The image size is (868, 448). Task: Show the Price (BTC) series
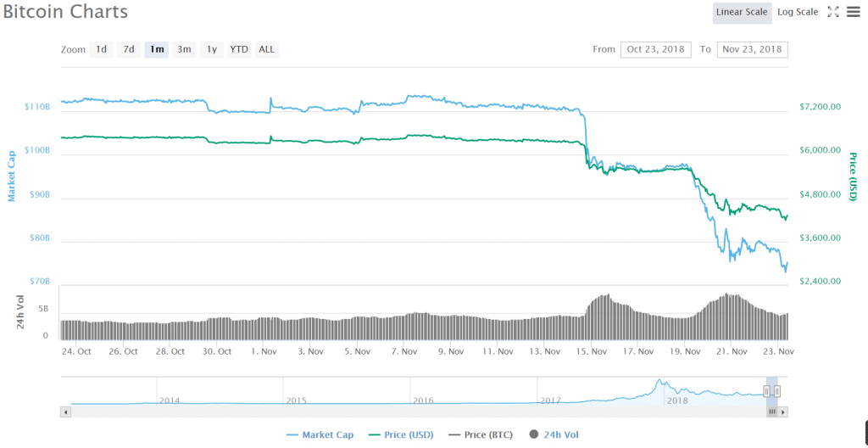[x=480, y=434]
